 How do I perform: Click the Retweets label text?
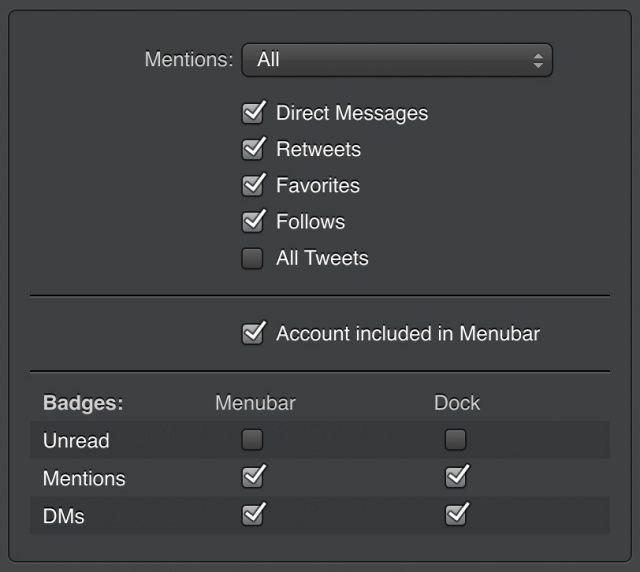point(318,149)
